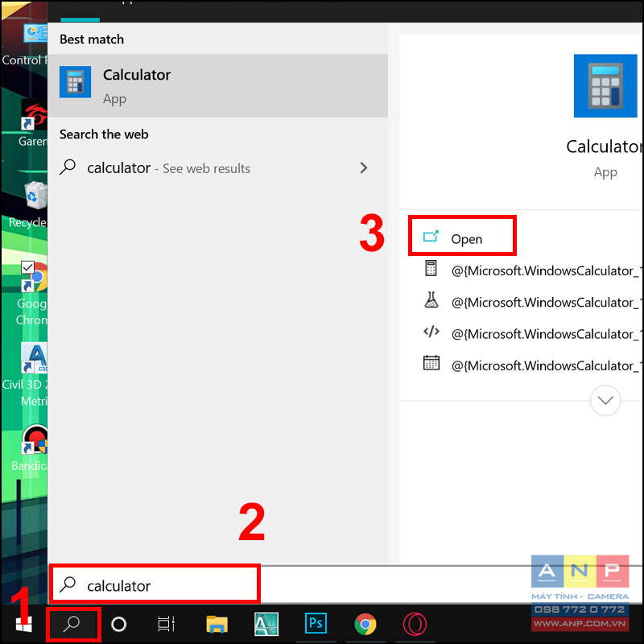This screenshot has width=644, height=644.
Task: Open the AutoCAD app from the taskbar
Action: pyautogui.click(x=266, y=625)
